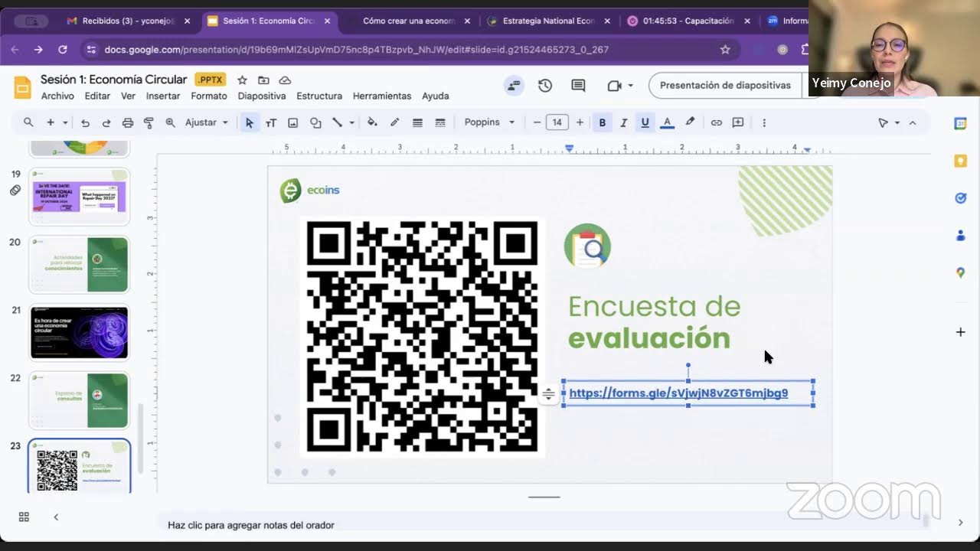This screenshot has width=980, height=551.
Task: Open the Formato menu
Action: tap(209, 96)
